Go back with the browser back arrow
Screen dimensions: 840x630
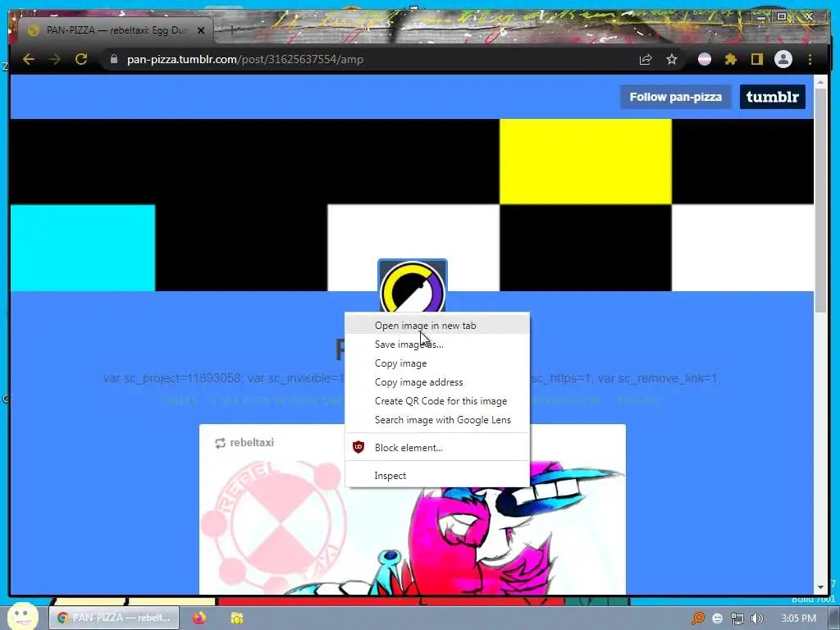click(29, 59)
